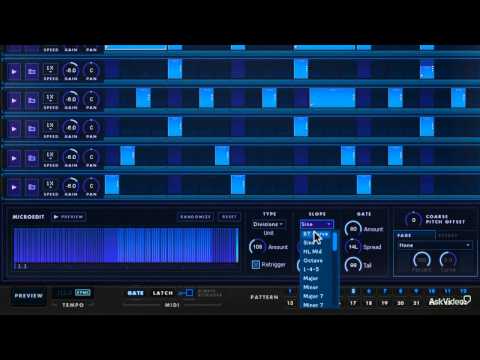The width and height of the screenshot is (480, 360).
Task: Select Major from the Slope list
Action: (310, 278)
